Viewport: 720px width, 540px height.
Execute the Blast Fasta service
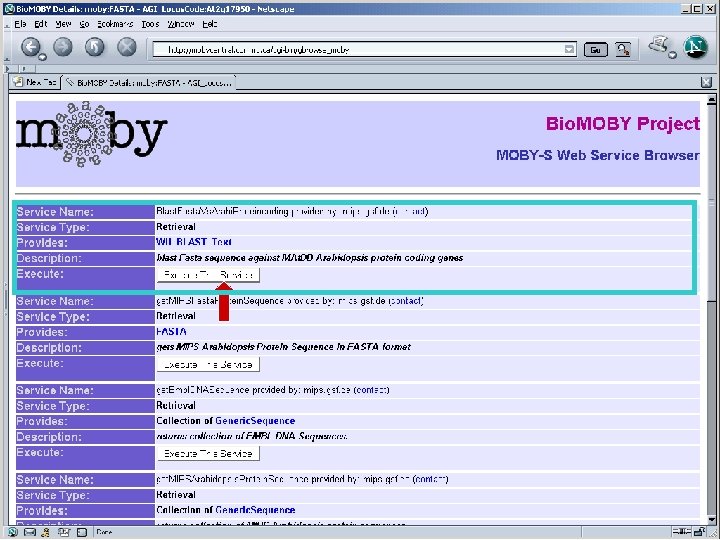(208, 275)
